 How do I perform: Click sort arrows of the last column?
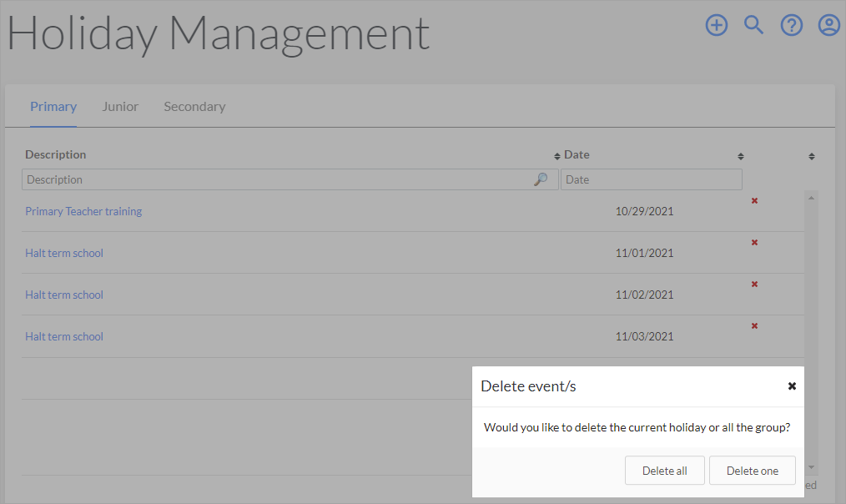pos(812,157)
